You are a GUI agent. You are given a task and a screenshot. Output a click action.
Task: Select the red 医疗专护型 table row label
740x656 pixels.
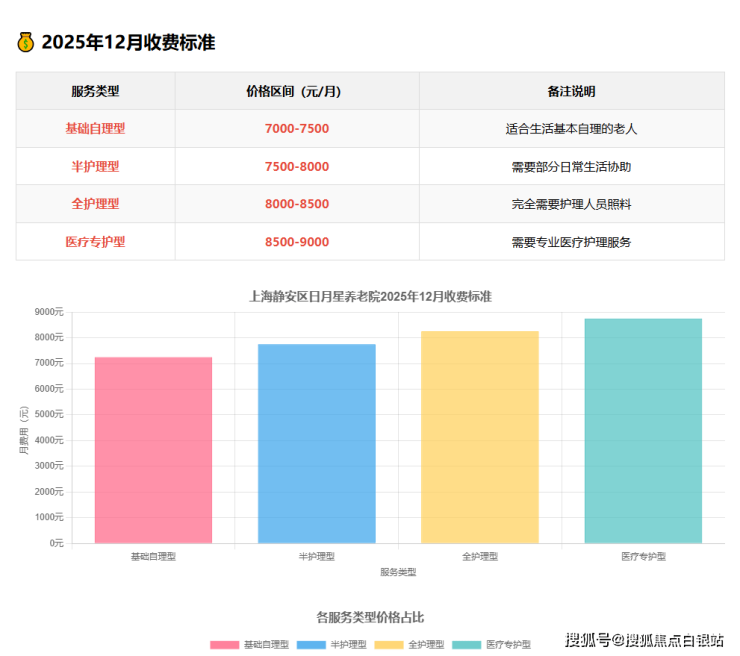(95, 242)
